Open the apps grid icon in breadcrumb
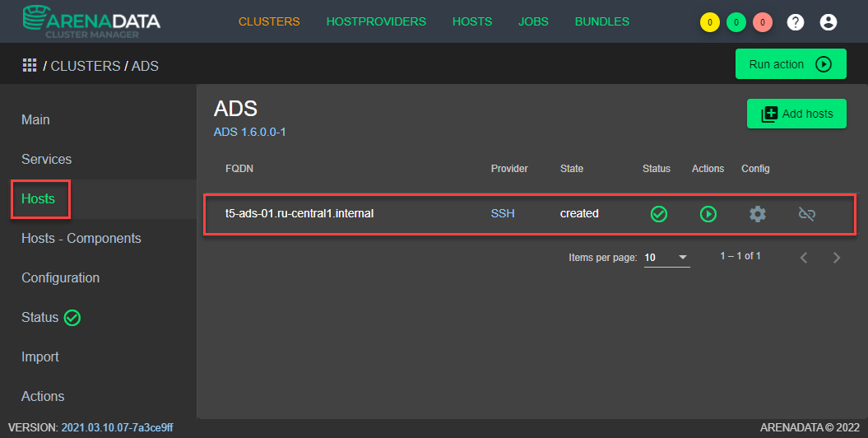The width and height of the screenshot is (868, 438). [29, 65]
